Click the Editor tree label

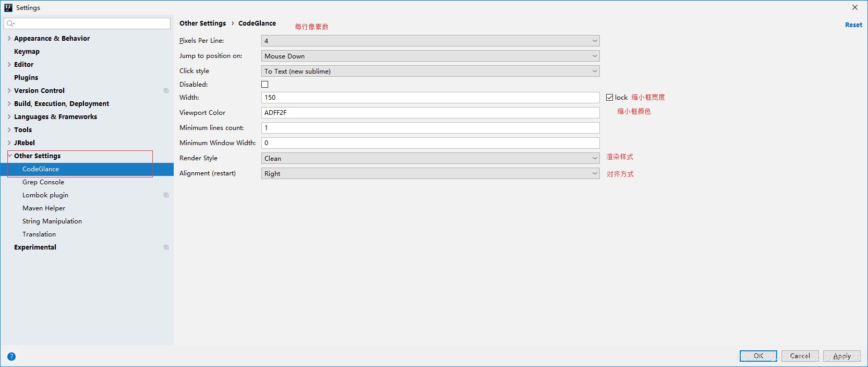[23, 65]
